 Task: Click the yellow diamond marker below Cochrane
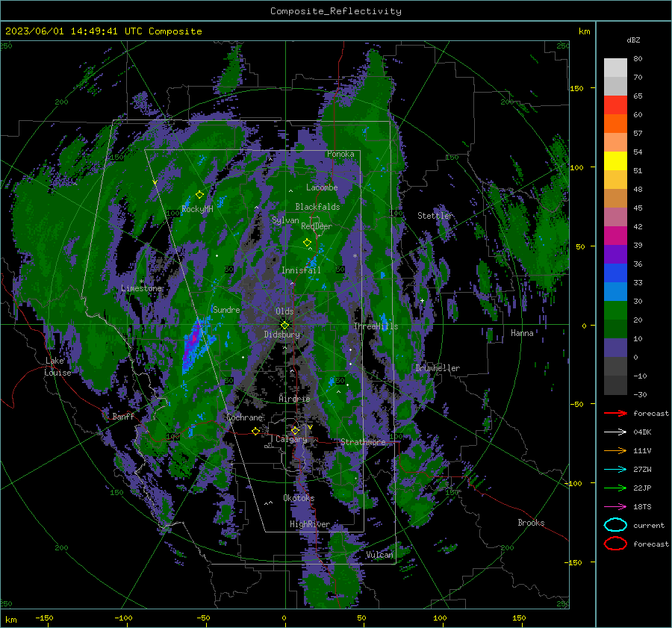256,431
